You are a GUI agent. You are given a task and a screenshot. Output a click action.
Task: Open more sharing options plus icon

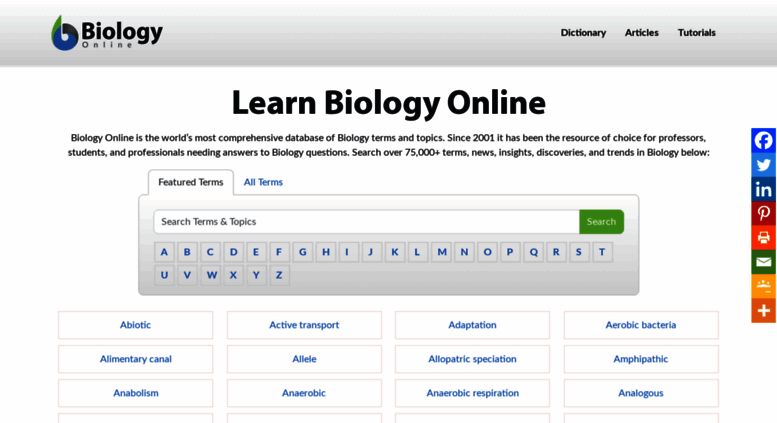(x=764, y=311)
